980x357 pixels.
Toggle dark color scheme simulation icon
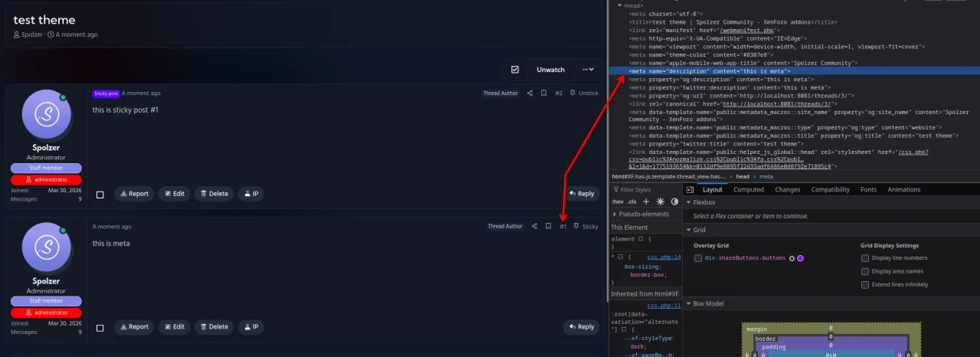coord(675,201)
